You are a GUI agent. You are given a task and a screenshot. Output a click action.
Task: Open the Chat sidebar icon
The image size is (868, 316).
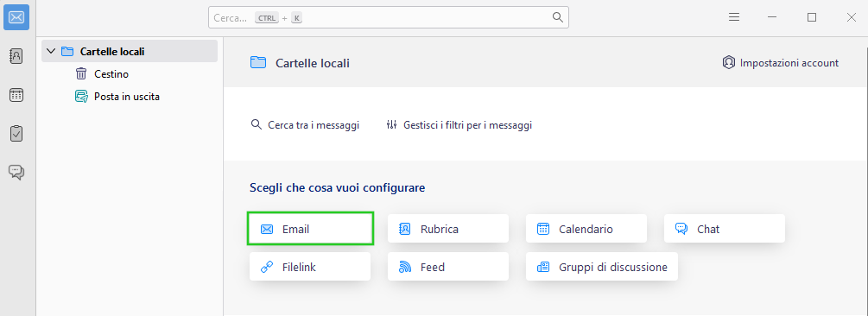click(16, 172)
